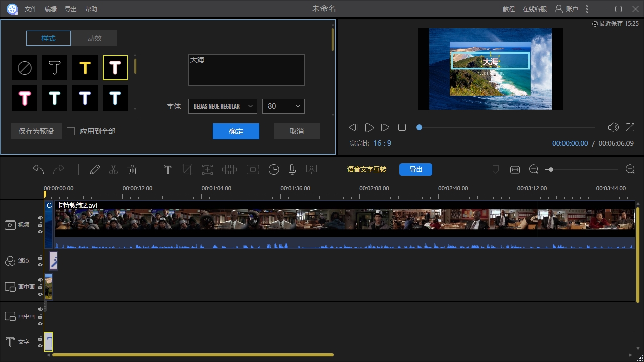Hide the upper 画中画 track
The height and width of the screenshot is (362, 644).
[40, 294]
